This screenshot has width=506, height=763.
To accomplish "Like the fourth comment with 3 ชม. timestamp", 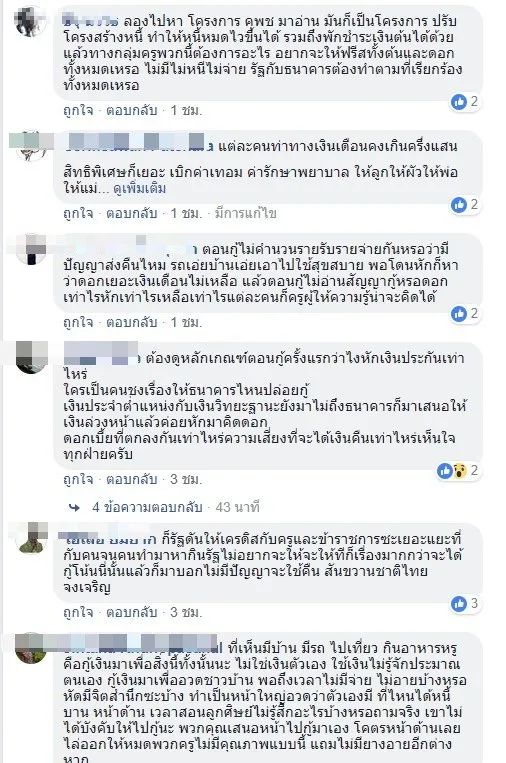I will coord(78,479).
